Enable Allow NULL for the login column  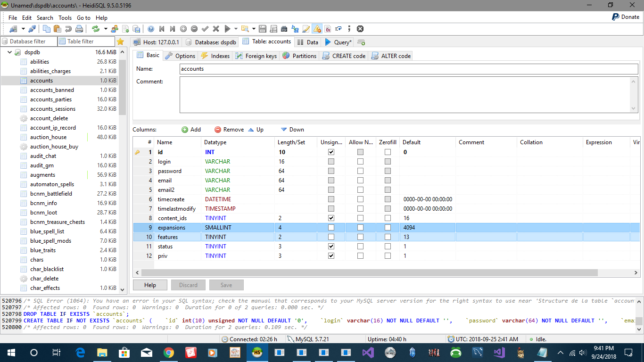[360, 162]
